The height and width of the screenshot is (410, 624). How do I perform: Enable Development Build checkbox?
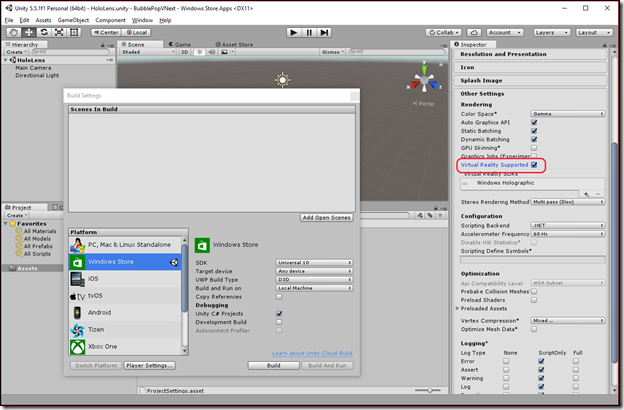point(279,322)
